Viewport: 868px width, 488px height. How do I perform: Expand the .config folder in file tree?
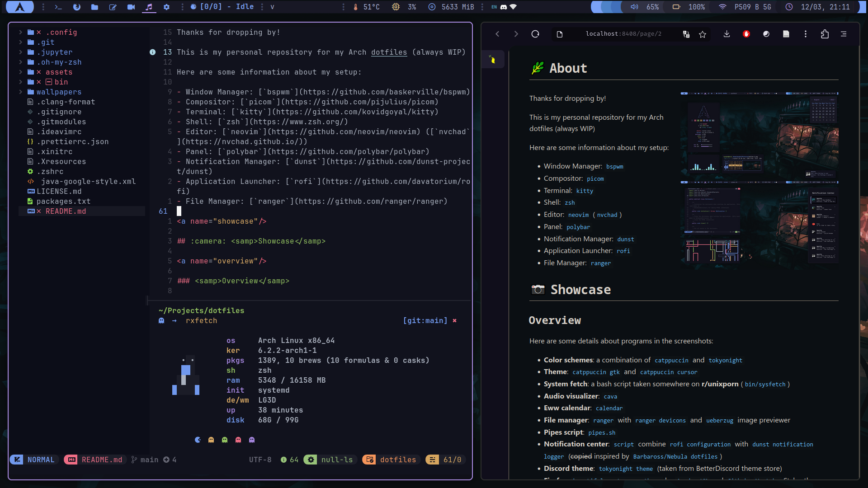pyautogui.click(x=61, y=32)
